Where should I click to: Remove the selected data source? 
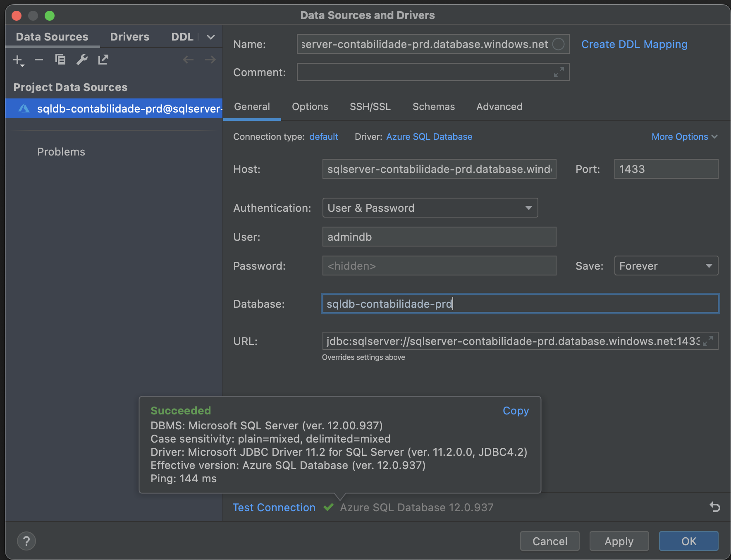(39, 60)
